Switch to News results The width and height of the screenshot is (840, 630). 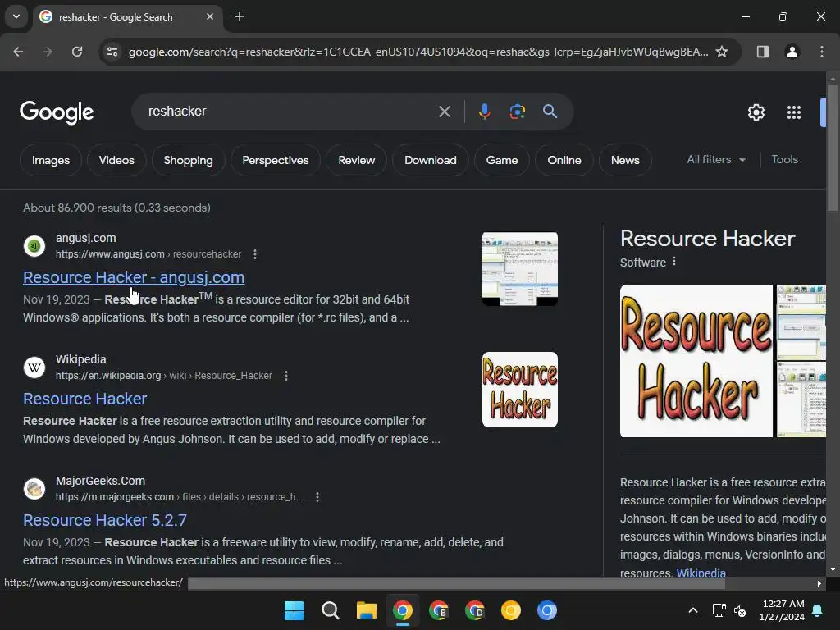[x=625, y=160]
